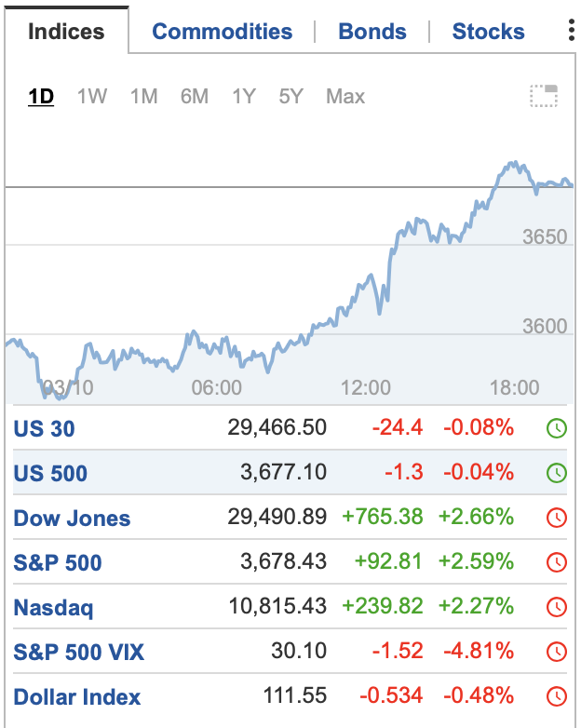Click the red clock icon beside S&P 500
This screenshot has width=581, height=728.
pyautogui.click(x=556, y=562)
